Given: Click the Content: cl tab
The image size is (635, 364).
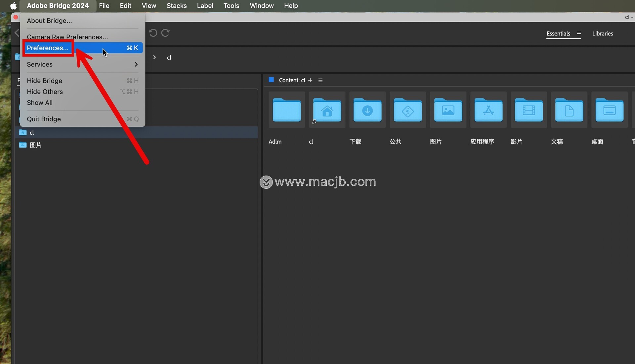Looking at the screenshot, I should coord(292,80).
